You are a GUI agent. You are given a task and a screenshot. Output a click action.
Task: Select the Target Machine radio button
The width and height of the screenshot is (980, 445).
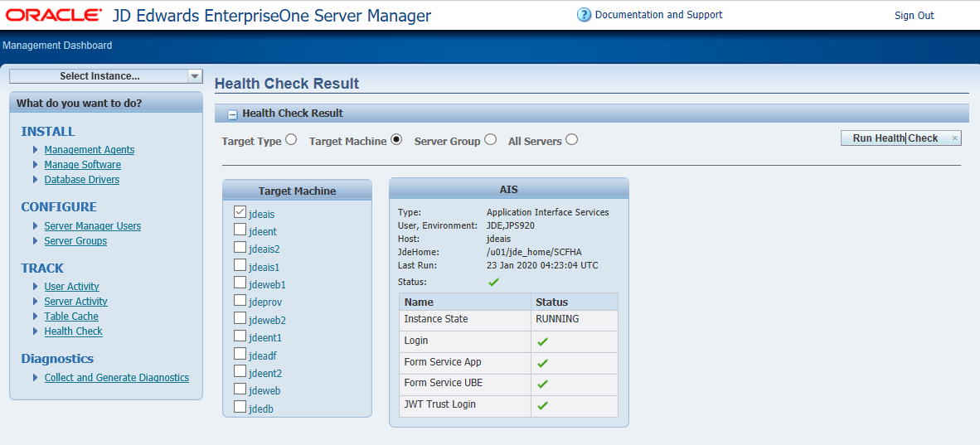click(395, 140)
